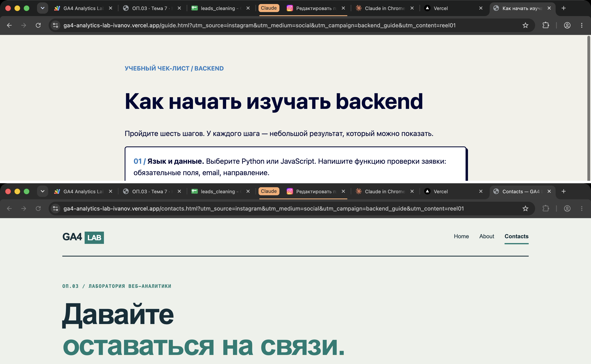Screen dimensions: 591x364
Task: Click the УЧЕБНЫЙ ЧЕК-ЛИСТ / BACKEND label
Action: [x=174, y=68]
